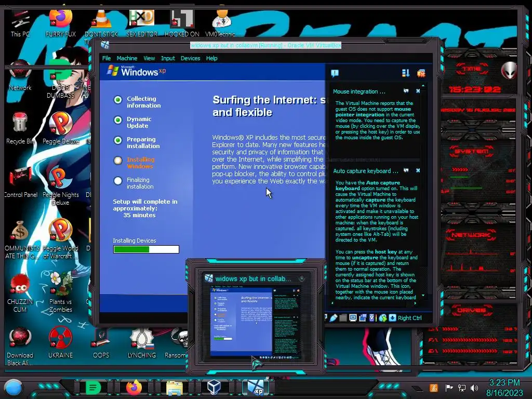Dismiss the Auto capture keyboard notification
The image size is (532, 399).
point(418,170)
